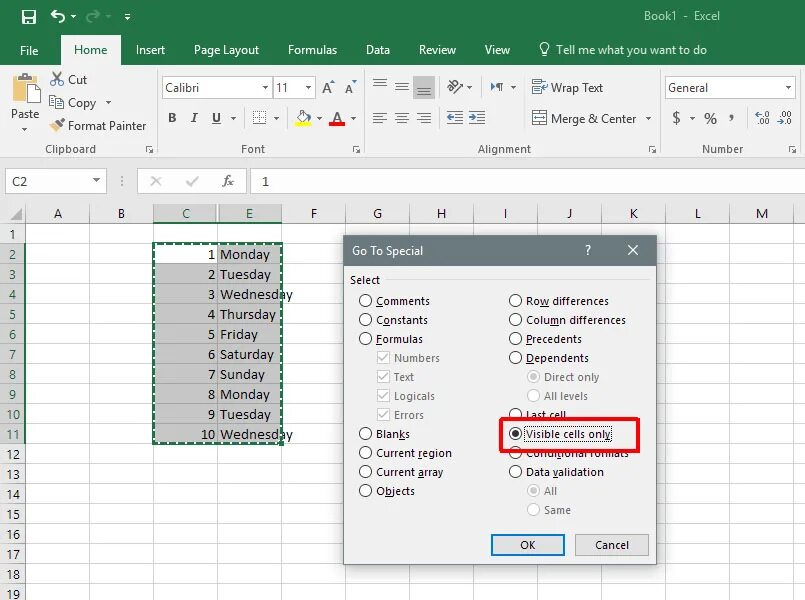Click Increase Decimal icon
This screenshot has height=600, width=805.
(x=762, y=118)
